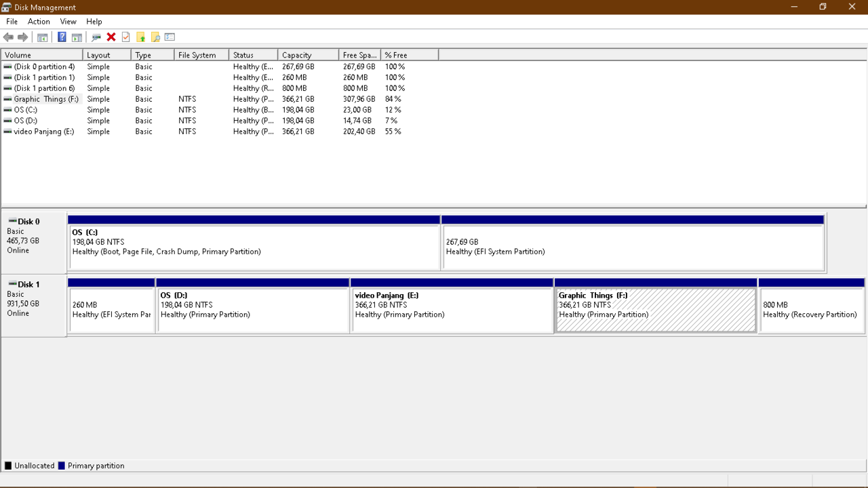Click the folder with green arrow icon
The image size is (868, 488).
pyautogui.click(x=141, y=37)
